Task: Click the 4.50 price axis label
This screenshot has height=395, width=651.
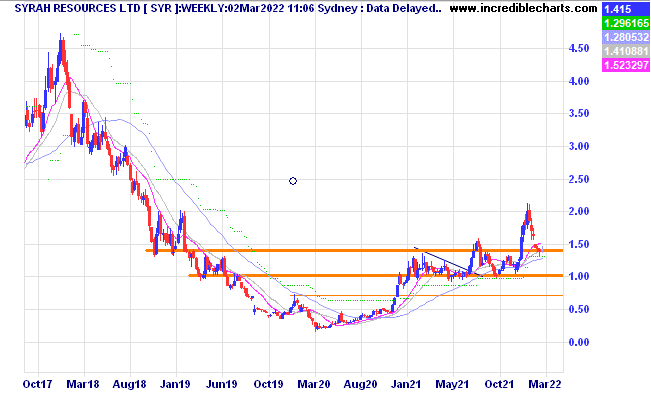Action: [579, 49]
